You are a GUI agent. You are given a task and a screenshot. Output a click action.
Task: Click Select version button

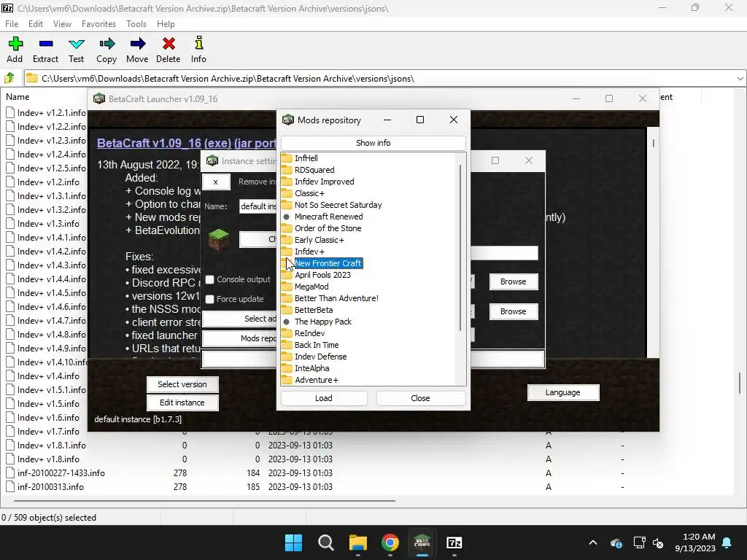[182, 384]
